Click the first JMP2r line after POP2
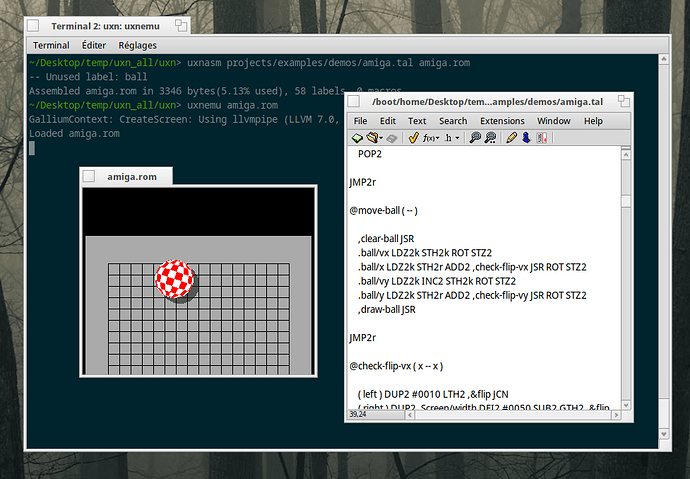 point(363,182)
